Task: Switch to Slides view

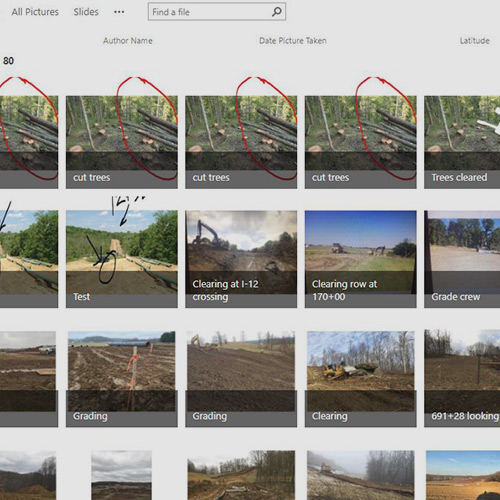Action: (86, 12)
